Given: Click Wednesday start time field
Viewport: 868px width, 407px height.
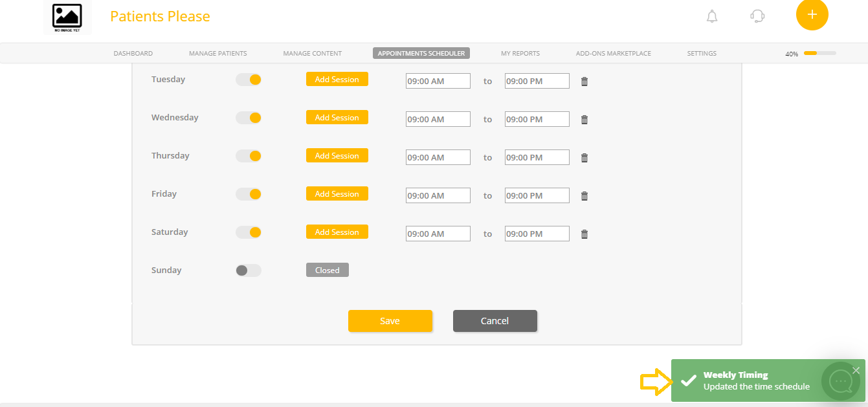Looking at the screenshot, I should 438,119.
